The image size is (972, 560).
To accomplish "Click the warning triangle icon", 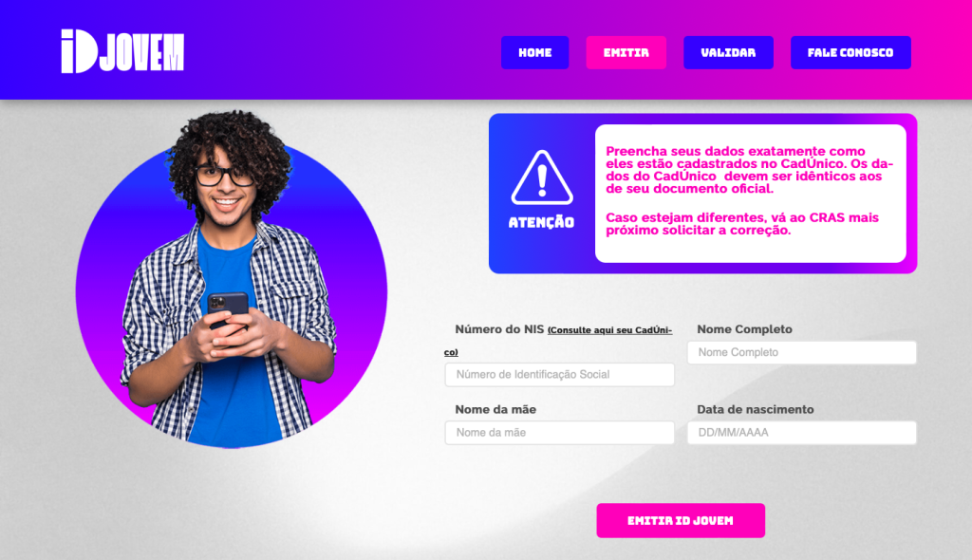I will [x=542, y=177].
